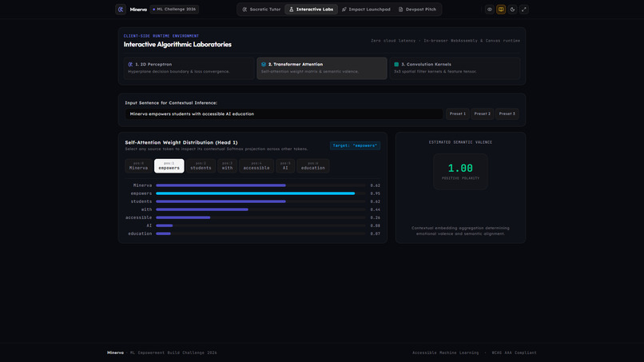
Task: Click the Self-Attention Weight Distribution heading
Action: [181, 142]
